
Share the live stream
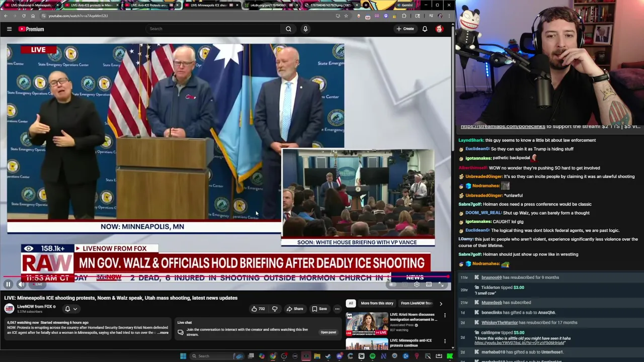click(x=295, y=309)
